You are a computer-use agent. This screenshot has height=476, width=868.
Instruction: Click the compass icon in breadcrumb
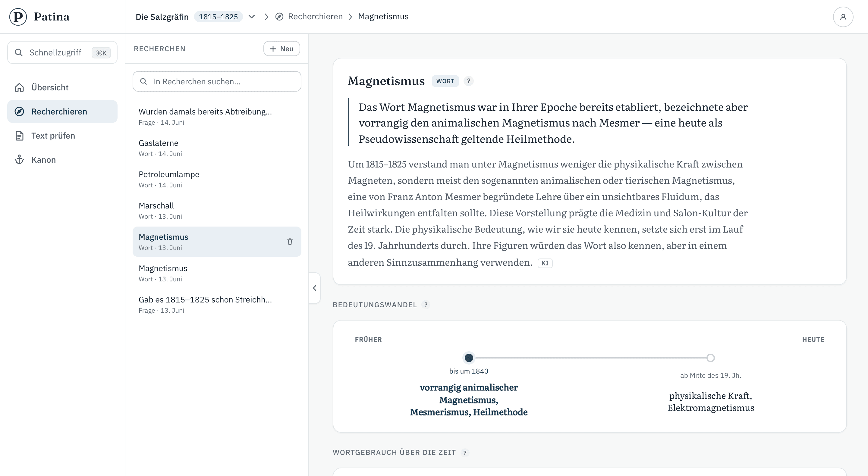[x=279, y=17]
